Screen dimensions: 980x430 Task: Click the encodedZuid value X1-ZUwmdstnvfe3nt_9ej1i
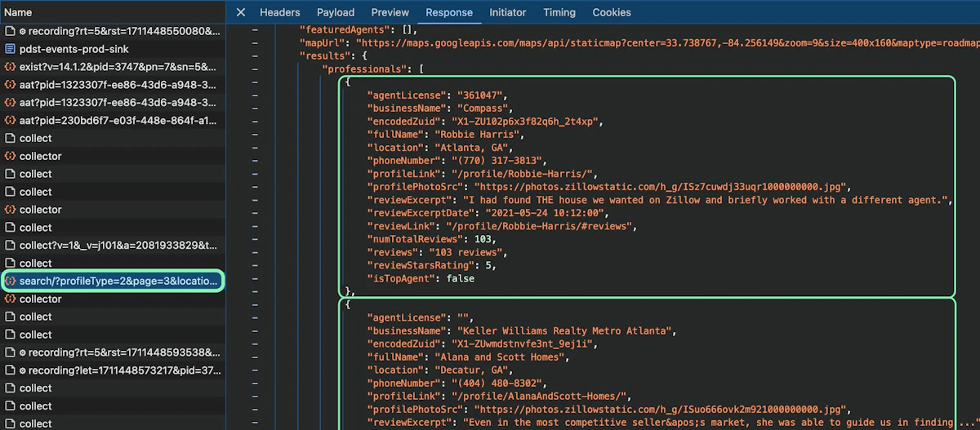coord(523,344)
